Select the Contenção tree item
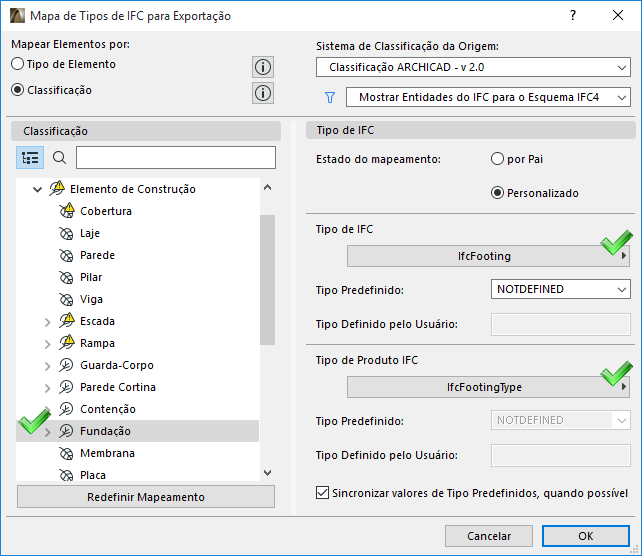Screen dimensions: 642x556 click(x=107, y=409)
